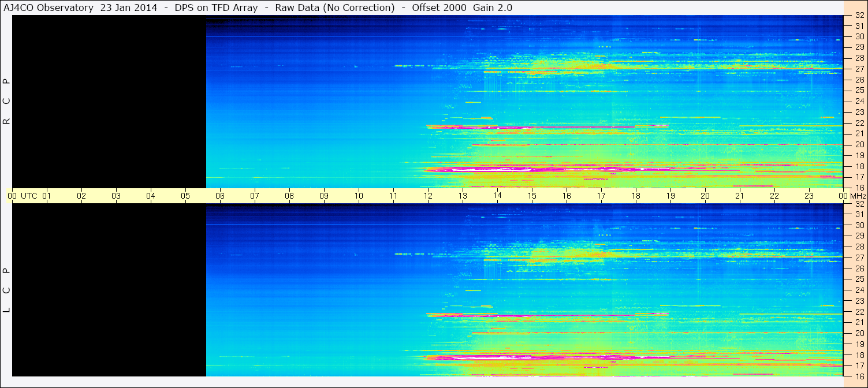
Task: Click 27 MHz tick on LCP frequency scale
Action: (859, 258)
